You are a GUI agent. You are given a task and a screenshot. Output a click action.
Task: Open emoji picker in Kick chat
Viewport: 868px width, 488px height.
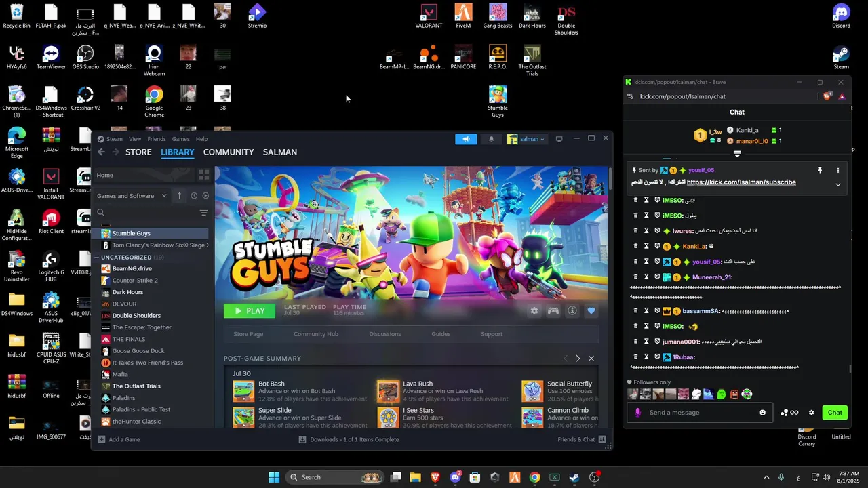tap(763, 413)
